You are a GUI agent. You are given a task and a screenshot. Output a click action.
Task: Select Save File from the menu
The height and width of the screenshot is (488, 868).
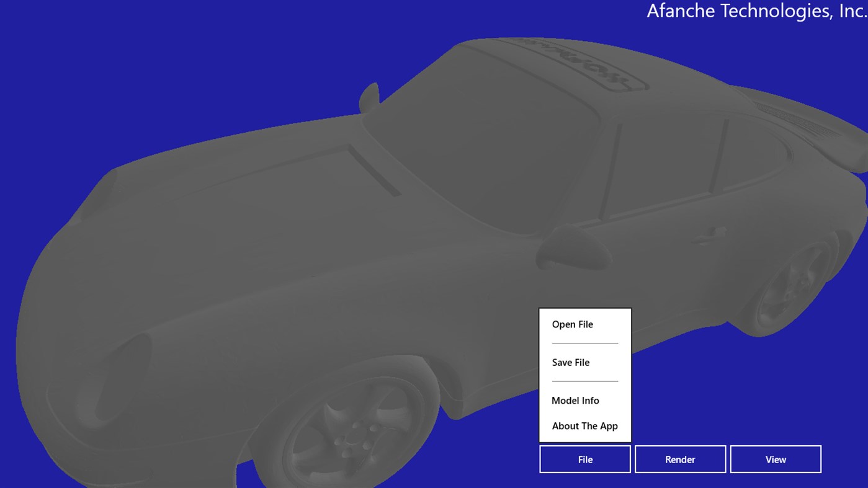(570, 362)
